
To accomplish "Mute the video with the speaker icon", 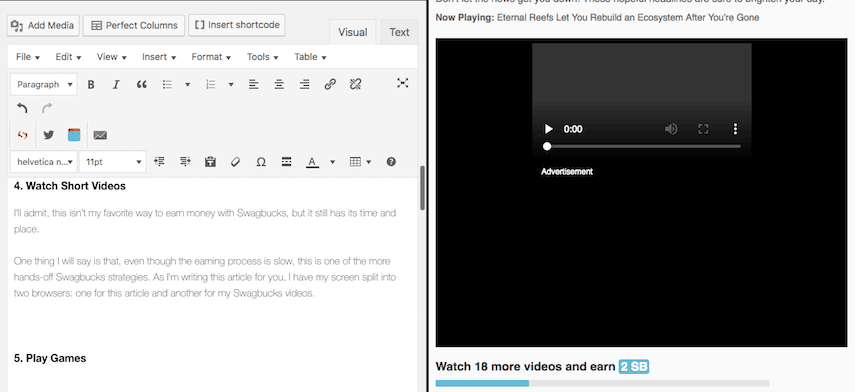I will click(671, 129).
